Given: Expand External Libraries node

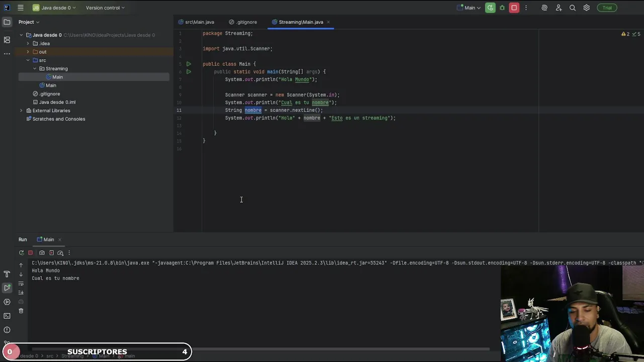Looking at the screenshot, I should [22, 111].
